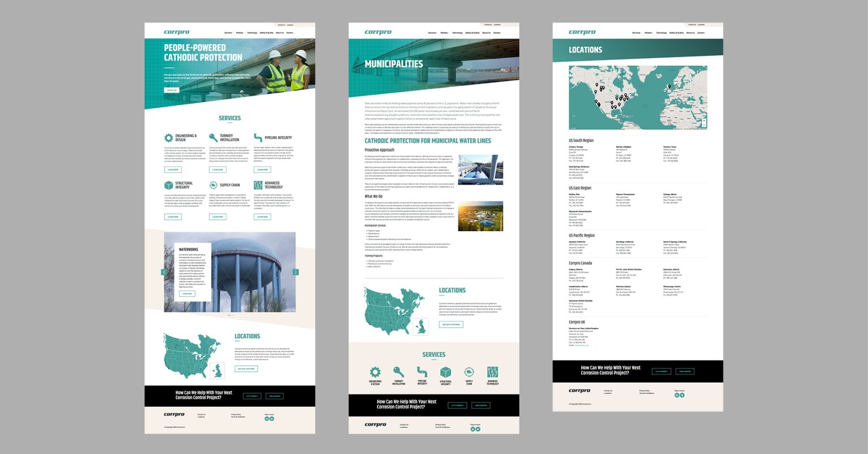The image size is (868, 454).
Task: Click the previous-slide arrow on the Waterworks carousel
Action: 163,272
